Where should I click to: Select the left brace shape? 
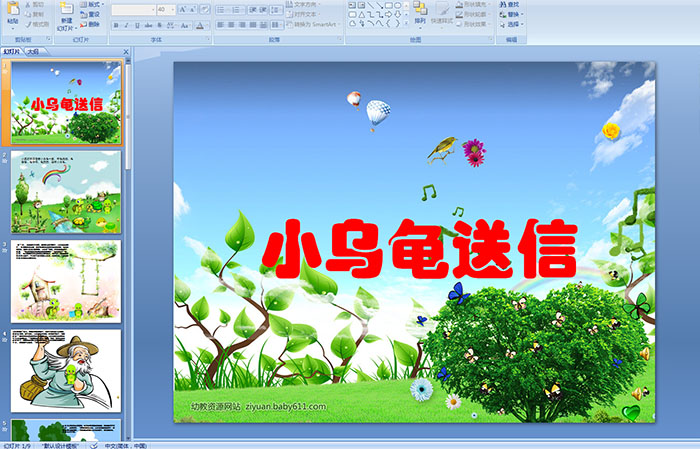tap(388, 23)
